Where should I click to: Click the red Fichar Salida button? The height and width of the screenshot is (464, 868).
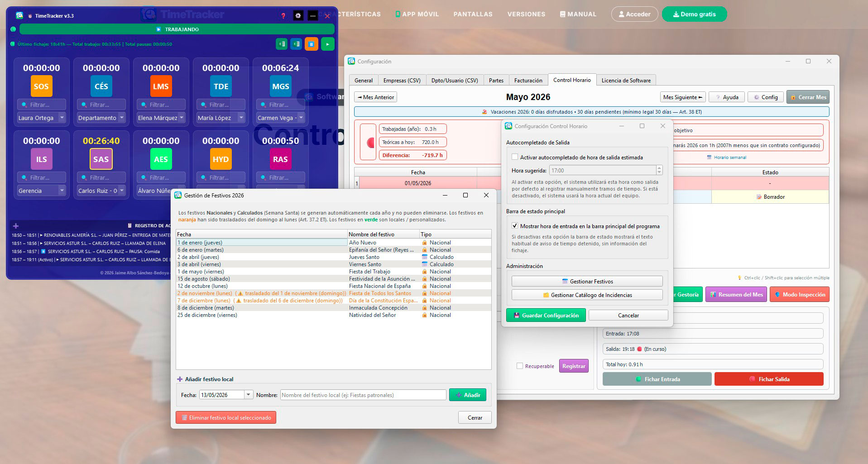click(x=769, y=379)
